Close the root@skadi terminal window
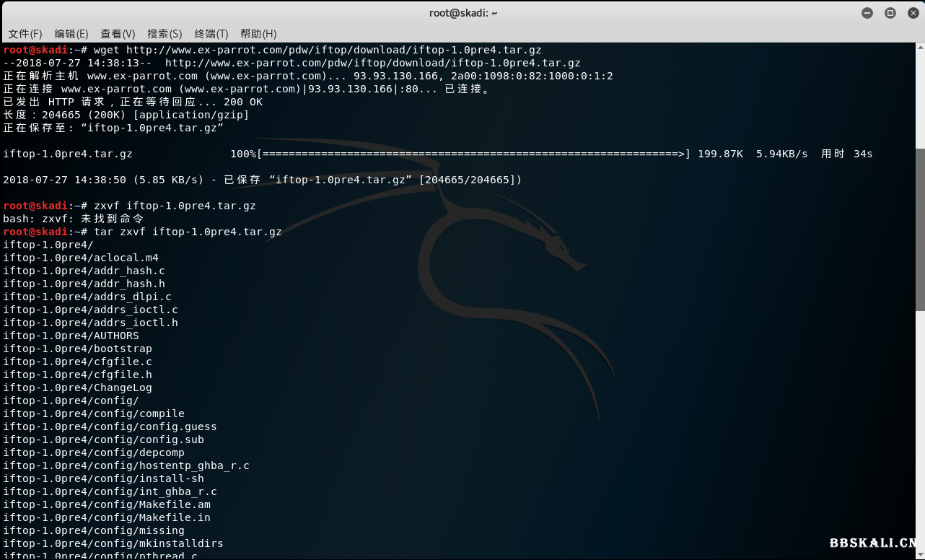Image resolution: width=925 pixels, height=560 pixels. tap(912, 13)
